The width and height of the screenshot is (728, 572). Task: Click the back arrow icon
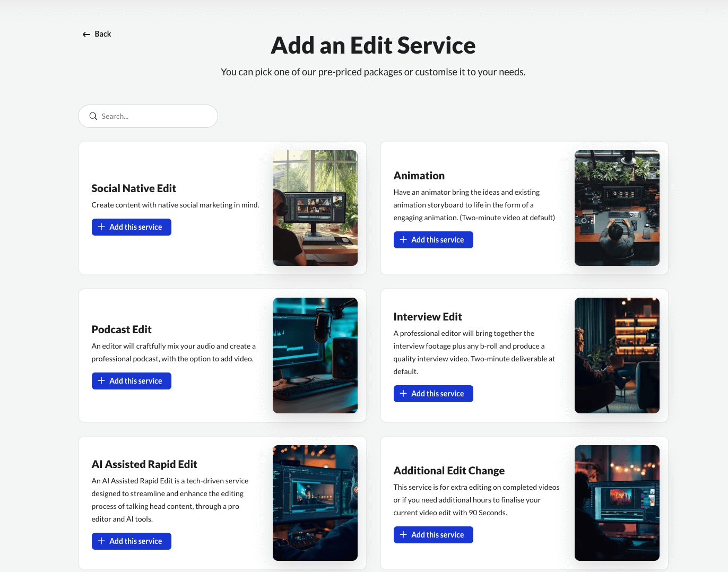(x=86, y=34)
